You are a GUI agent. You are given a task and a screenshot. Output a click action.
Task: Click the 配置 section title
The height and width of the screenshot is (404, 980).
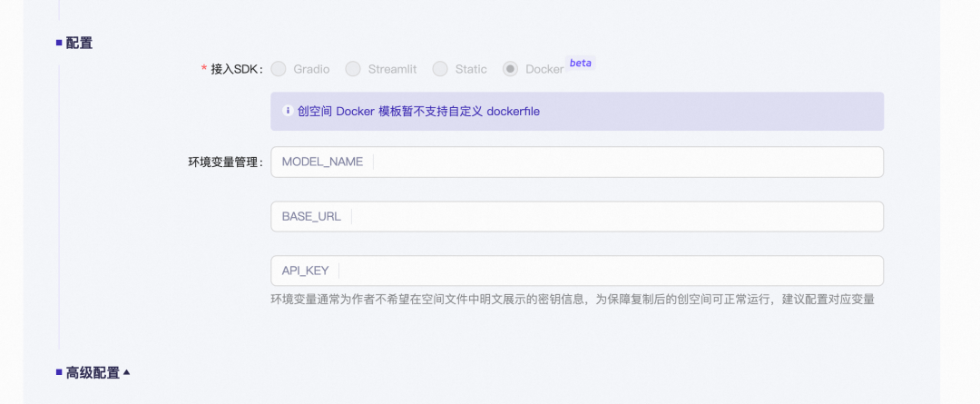79,43
